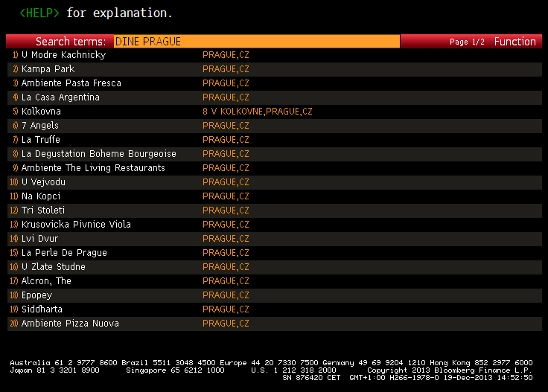Open result 3 Ambiente Pasta Fresca
The width and height of the screenshot is (548, 392).
(71, 83)
